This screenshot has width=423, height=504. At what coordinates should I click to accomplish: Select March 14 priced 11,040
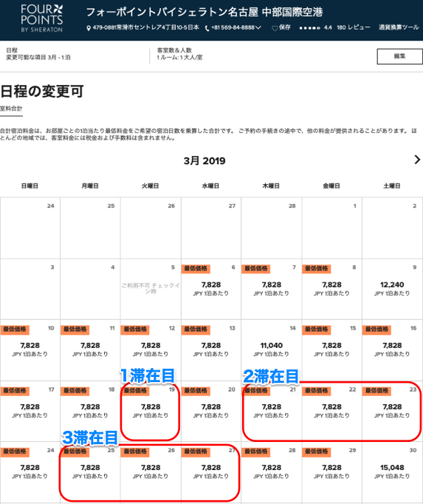272,350
